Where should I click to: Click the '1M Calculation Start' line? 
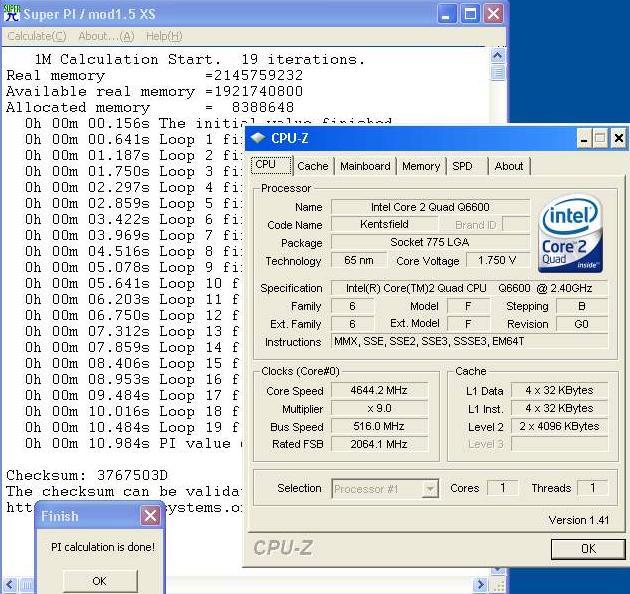coord(200,59)
